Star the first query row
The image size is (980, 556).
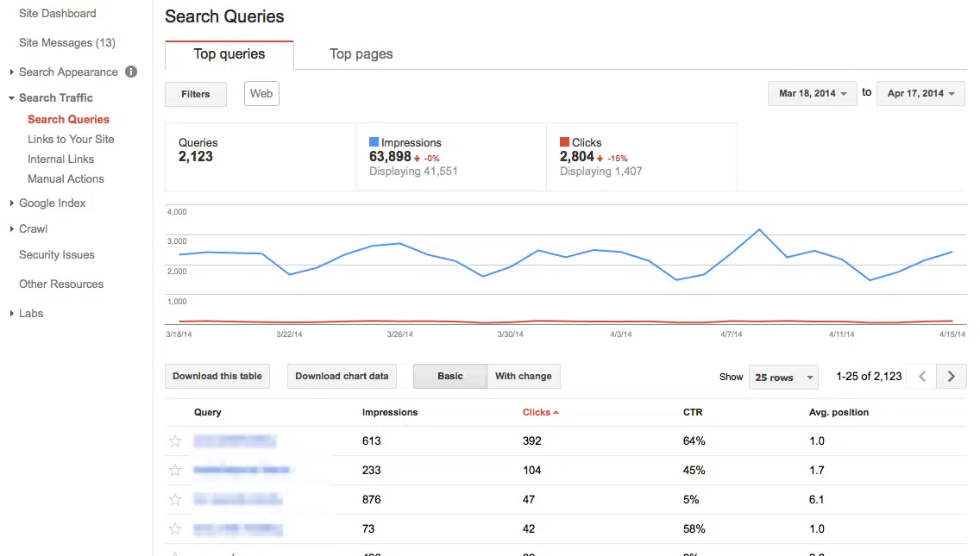(x=175, y=441)
